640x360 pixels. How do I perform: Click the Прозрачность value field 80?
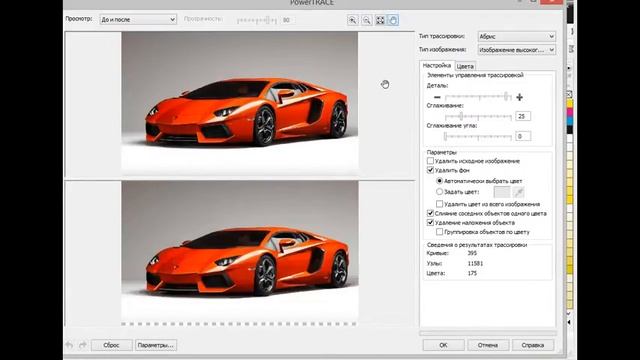[288, 20]
